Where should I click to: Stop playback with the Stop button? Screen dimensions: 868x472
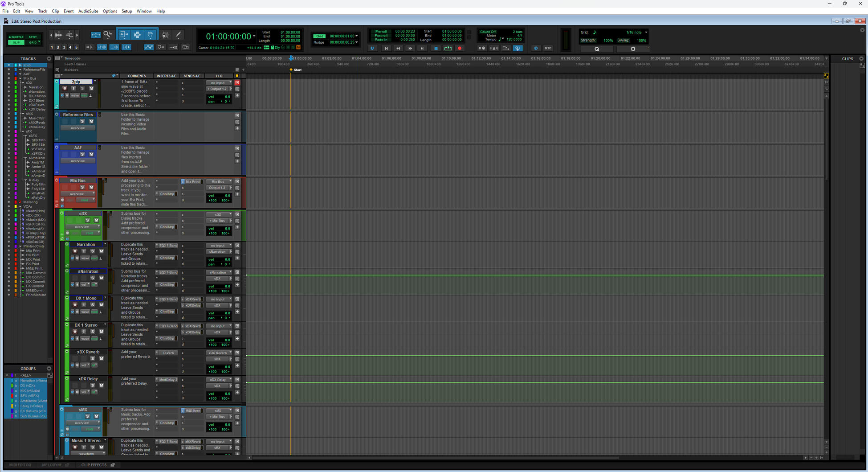click(x=436, y=48)
